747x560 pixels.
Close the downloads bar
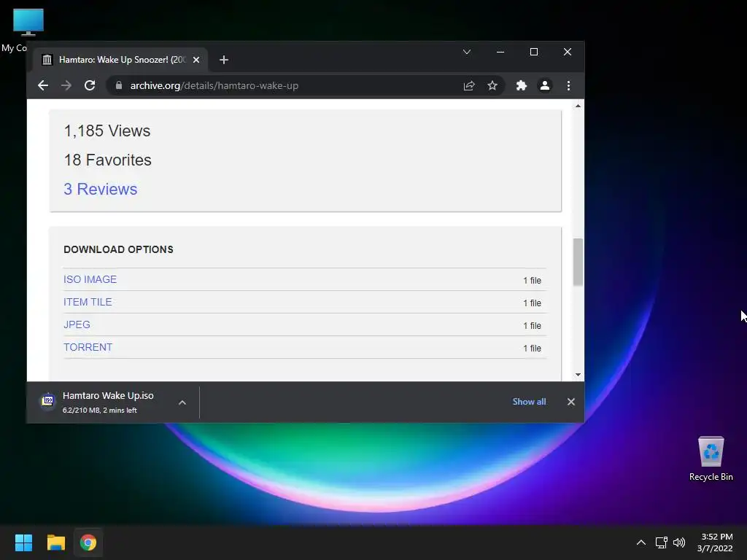coord(571,402)
